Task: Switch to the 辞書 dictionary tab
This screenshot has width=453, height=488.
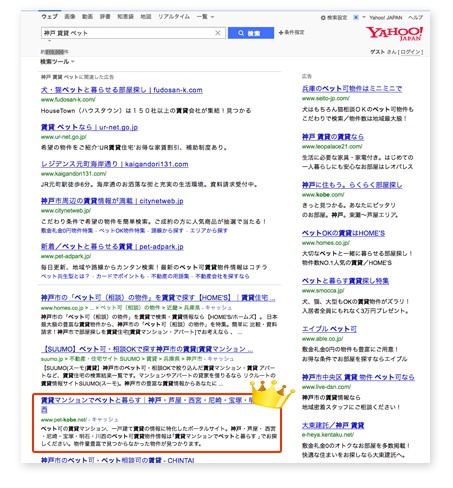Action: (x=105, y=16)
